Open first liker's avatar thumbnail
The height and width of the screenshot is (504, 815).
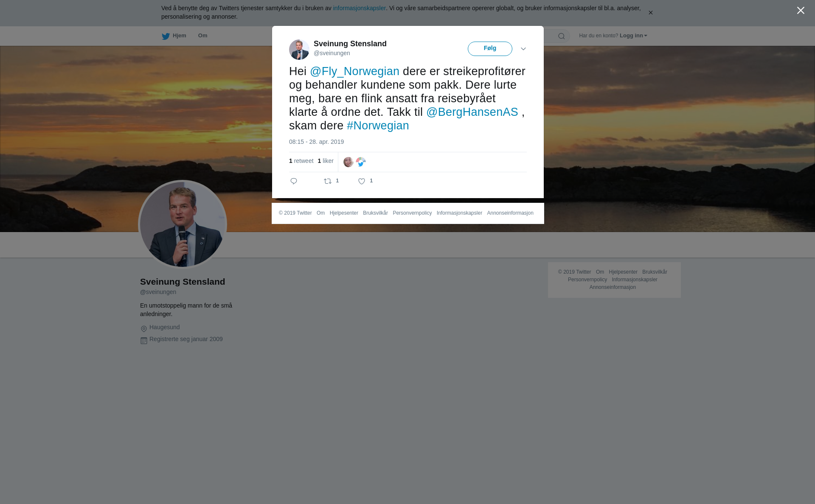point(348,162)
